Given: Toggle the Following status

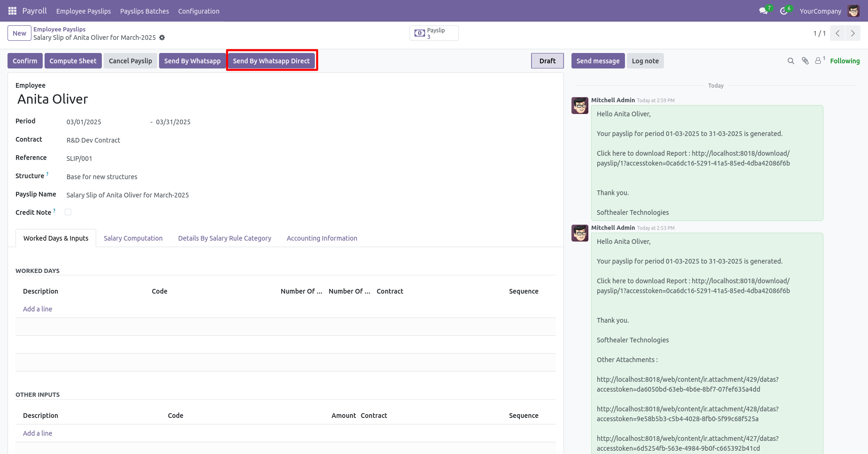Looking at the screenshot, I should tap(845, 61).
